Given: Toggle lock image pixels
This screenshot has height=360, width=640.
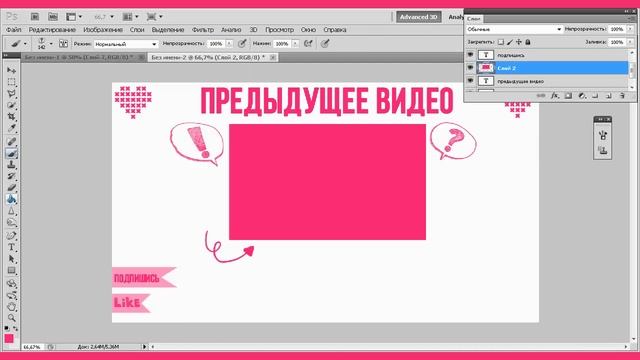Looking at the screenshot, I should click(x=510, y=42).
